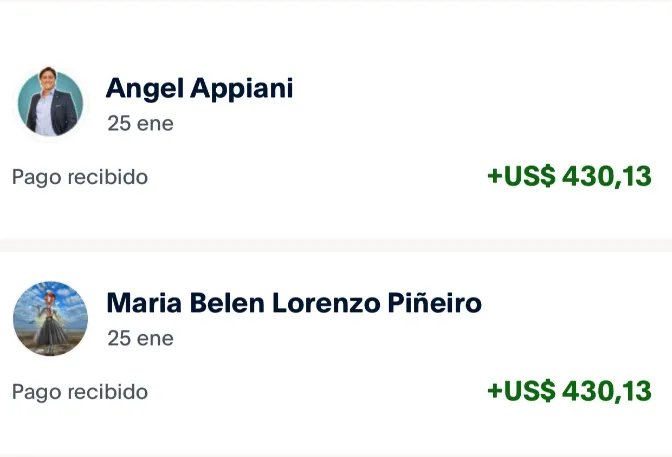Screen dimensions: 672x457
Task: Click the grey divider between the two payments
Action: pos(336,245)
